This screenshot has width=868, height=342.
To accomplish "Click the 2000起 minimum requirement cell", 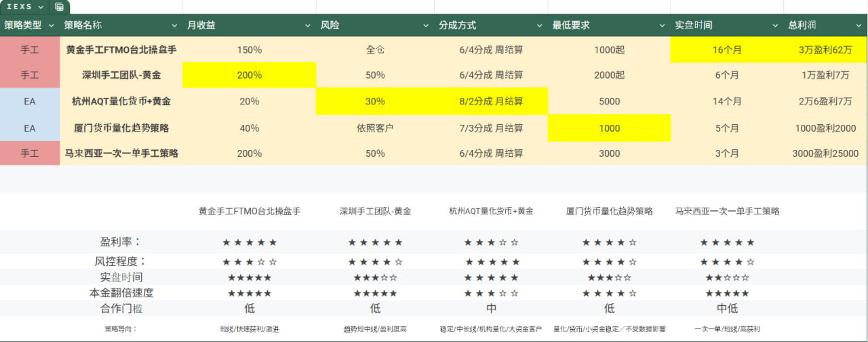I will [x=609, y=75].
